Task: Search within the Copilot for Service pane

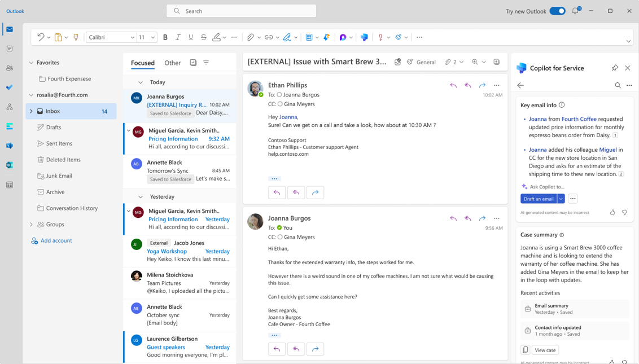Action: point(618,85)
